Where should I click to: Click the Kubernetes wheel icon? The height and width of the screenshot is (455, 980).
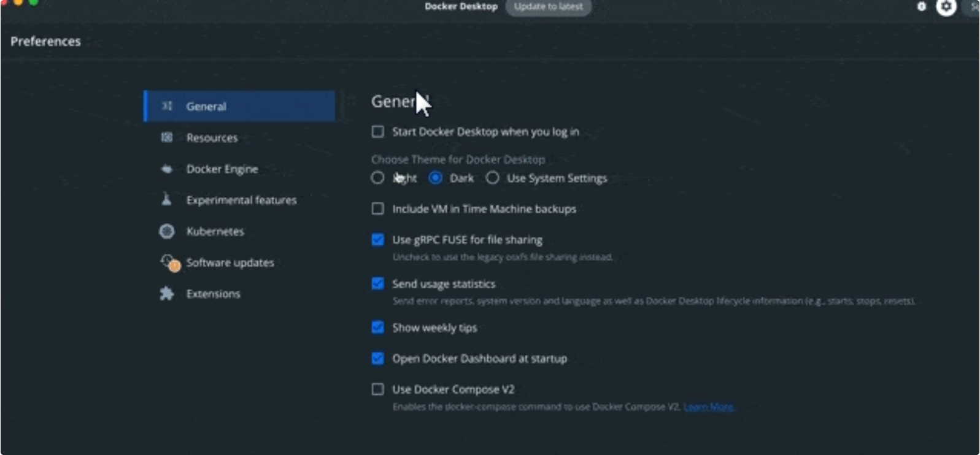click(x=167, y=231)
